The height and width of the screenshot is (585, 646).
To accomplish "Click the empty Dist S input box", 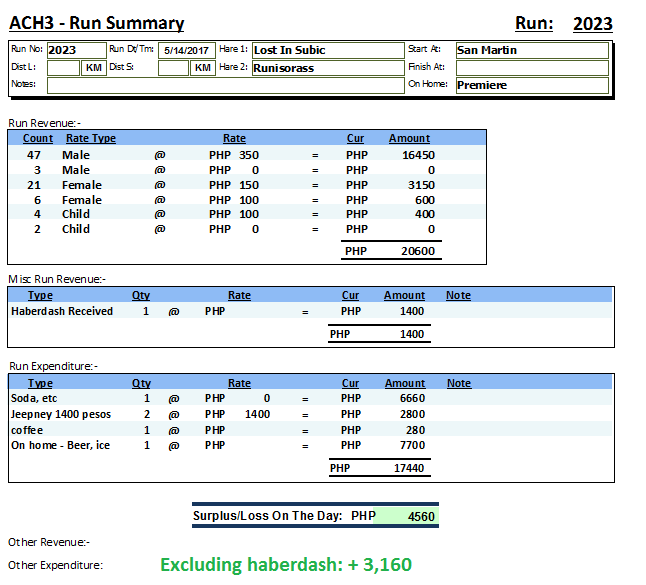I will coord(173,68).
